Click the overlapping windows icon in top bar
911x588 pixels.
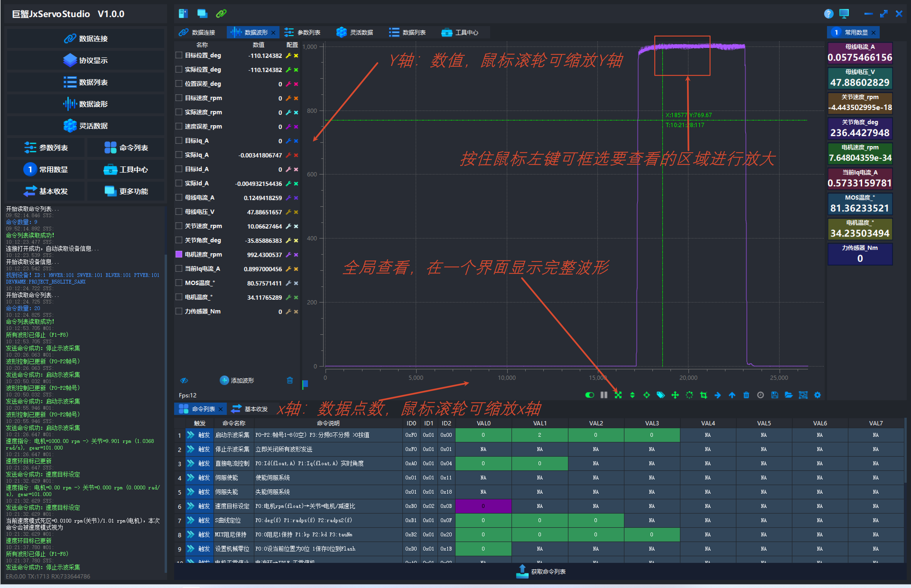[x=202, y=14]
